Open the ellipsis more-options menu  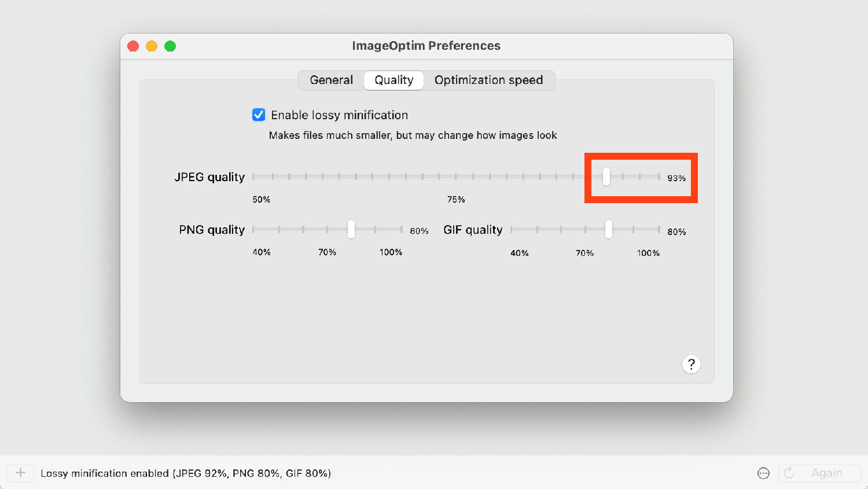tap(763, 473)
